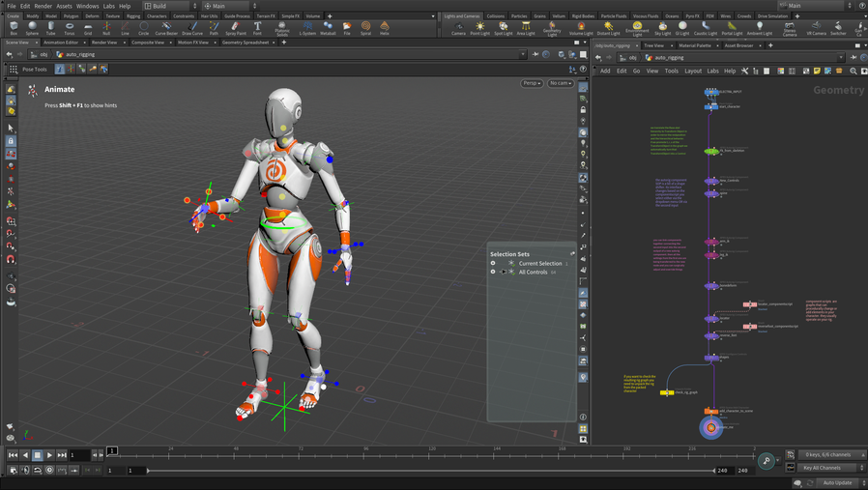This screenshot has width=868, height=490.
Task: Toggle visibility of Current Selection set
Action: (493, 263)
